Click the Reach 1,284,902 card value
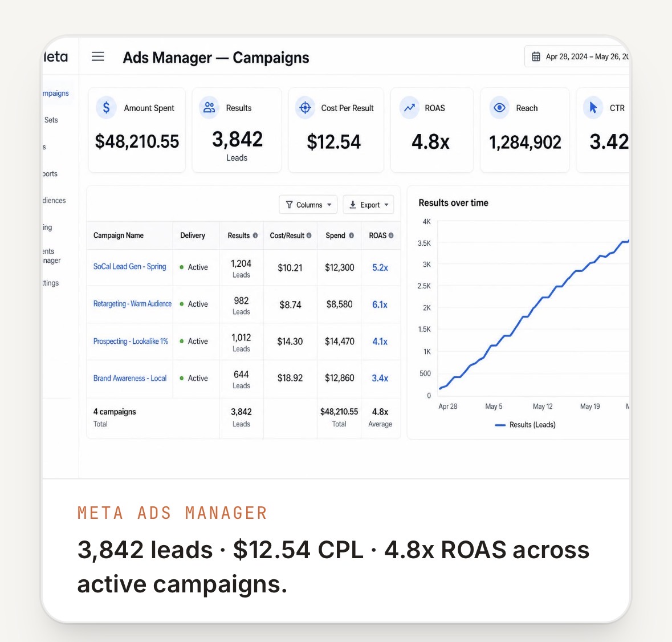 525,143
